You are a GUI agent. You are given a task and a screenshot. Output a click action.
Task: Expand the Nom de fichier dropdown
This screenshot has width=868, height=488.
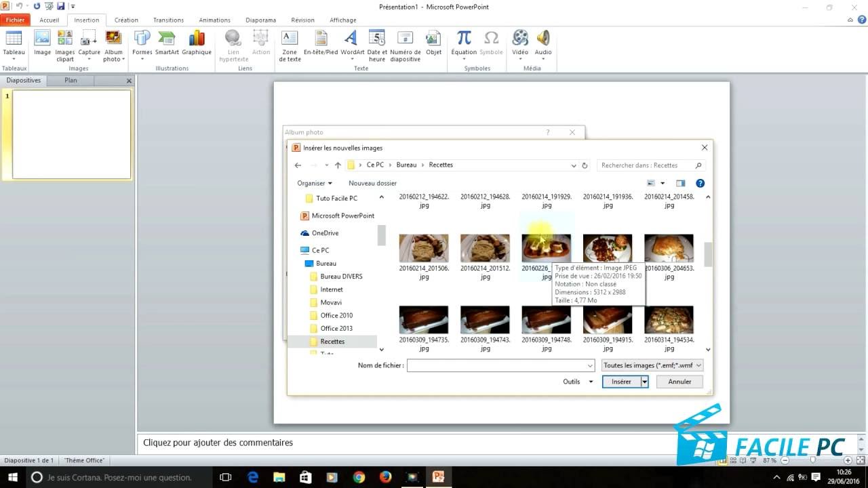tap(589, 365)
